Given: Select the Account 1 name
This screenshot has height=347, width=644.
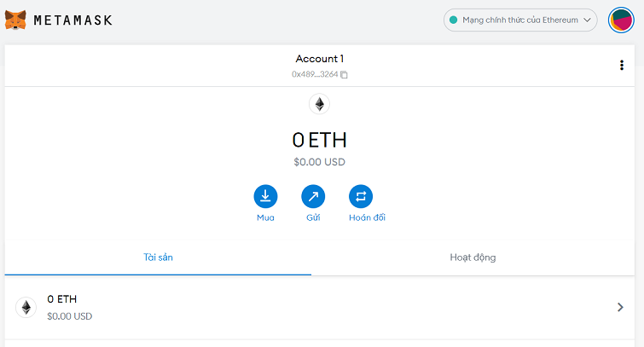Looking at the screenshot, I should click(x=320, y=59).
